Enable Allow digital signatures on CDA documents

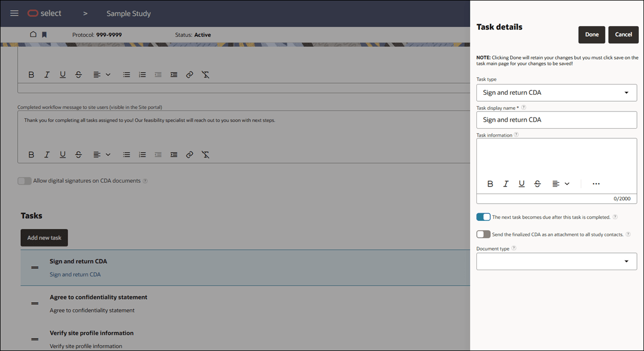(25, 181)
